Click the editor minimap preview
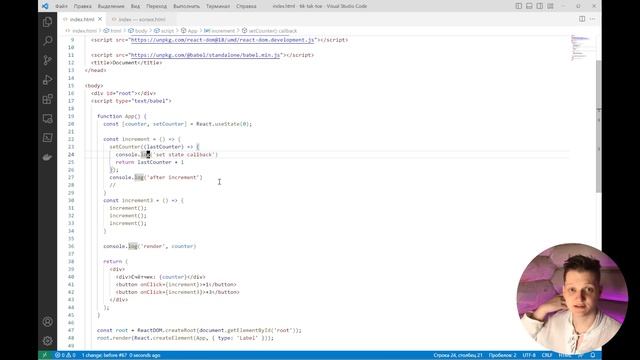The image size is (640, 360). pyautogui.click(x=581, y=48)
